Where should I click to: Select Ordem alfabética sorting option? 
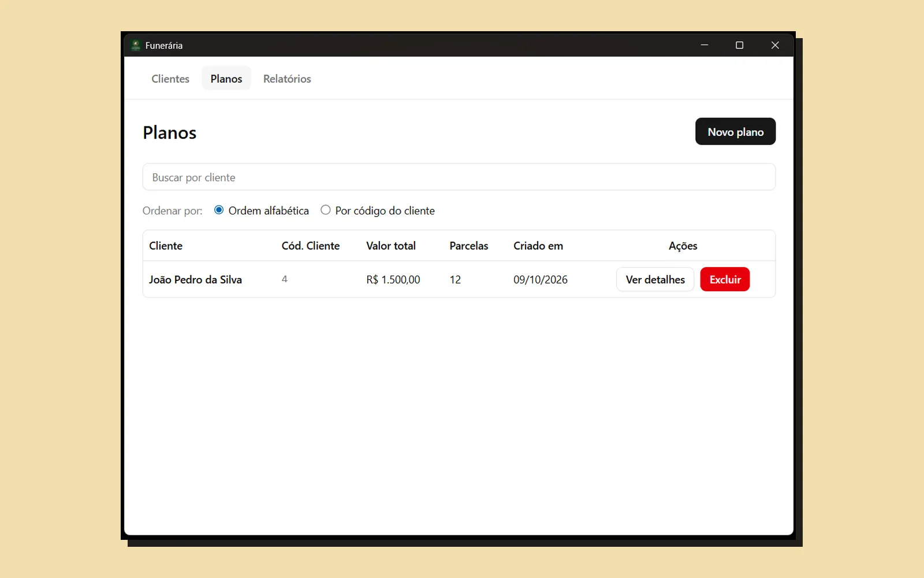[219, 210]
